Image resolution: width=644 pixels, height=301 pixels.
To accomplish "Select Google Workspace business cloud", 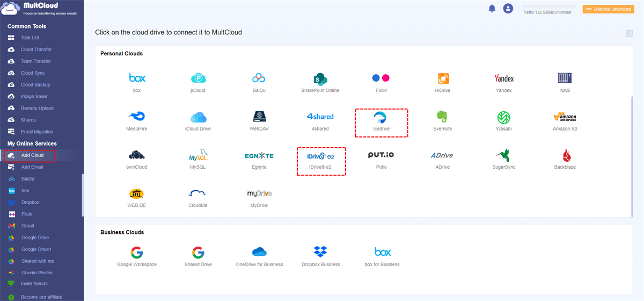I will point(137,255).
